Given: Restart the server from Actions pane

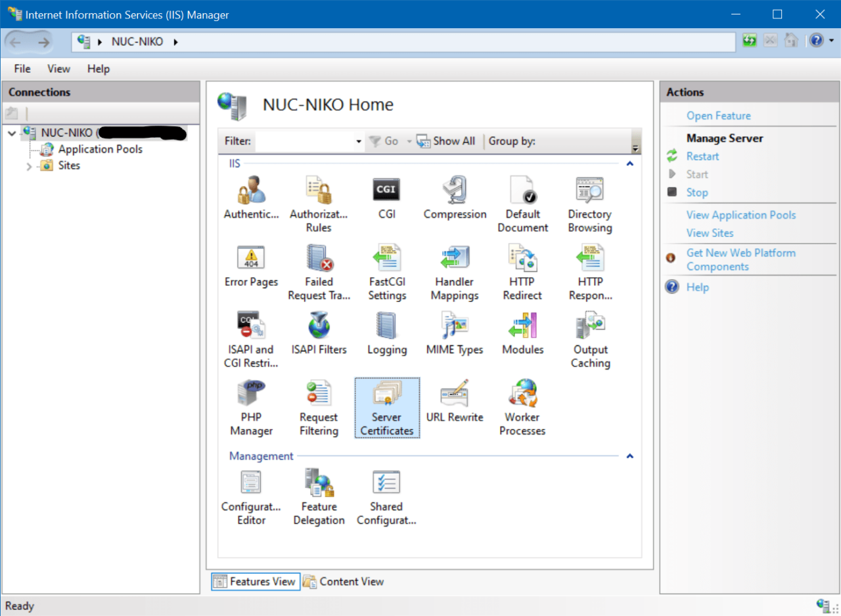Looking at the screenshot, I should pos(702,156).
